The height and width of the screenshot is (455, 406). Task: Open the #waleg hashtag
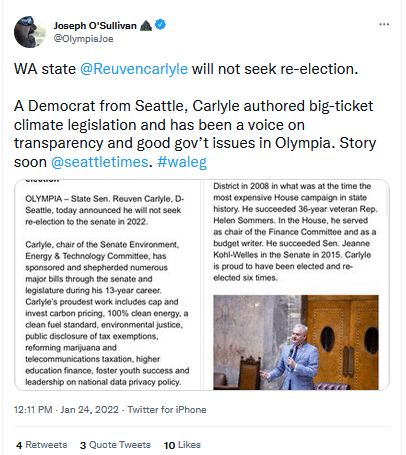182,162
